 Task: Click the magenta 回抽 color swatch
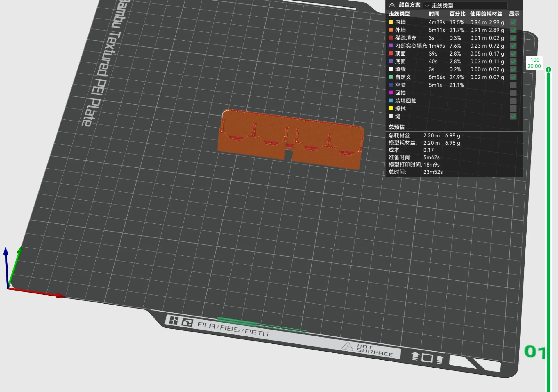(x=391, y=93)
